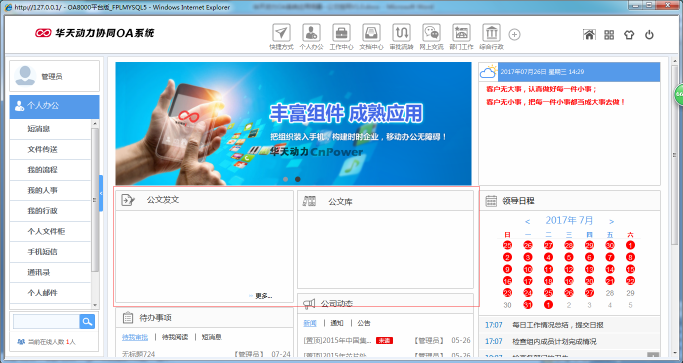Go to the home page icon

pos(589,35)
